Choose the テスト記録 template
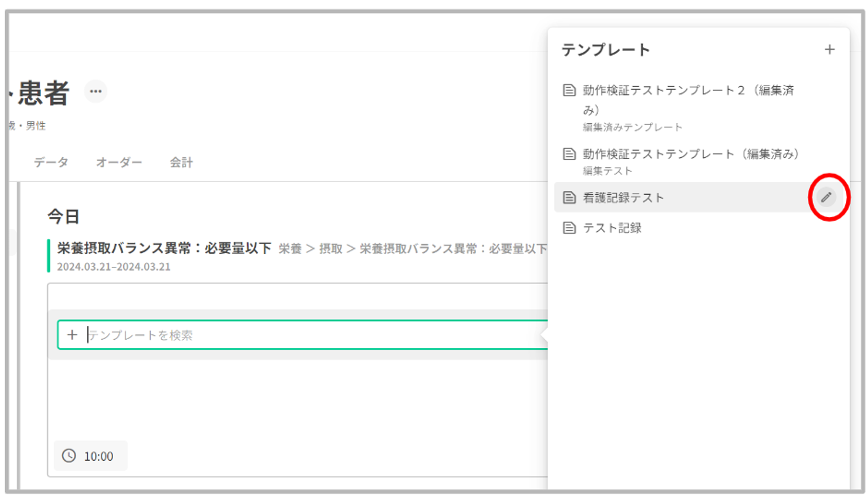 (x=612, y=228)
